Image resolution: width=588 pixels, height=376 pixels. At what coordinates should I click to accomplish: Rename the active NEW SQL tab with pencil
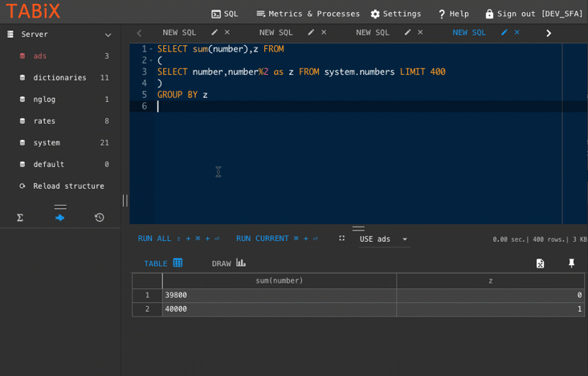(x=504, y=33)
